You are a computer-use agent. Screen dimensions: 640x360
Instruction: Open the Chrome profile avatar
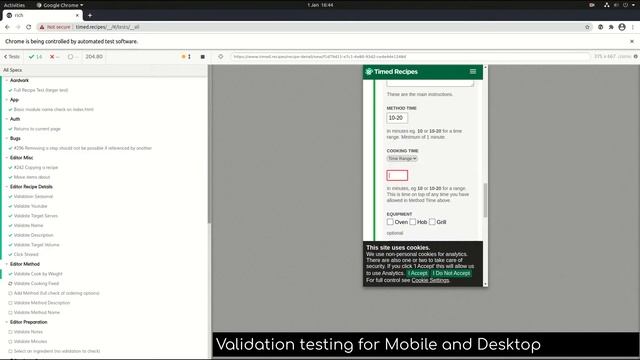622,27
